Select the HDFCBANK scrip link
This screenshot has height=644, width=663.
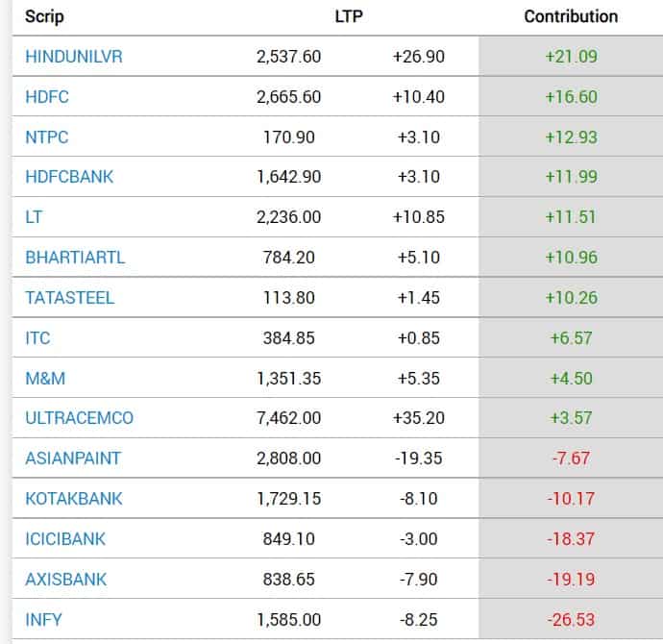[69, 177]
